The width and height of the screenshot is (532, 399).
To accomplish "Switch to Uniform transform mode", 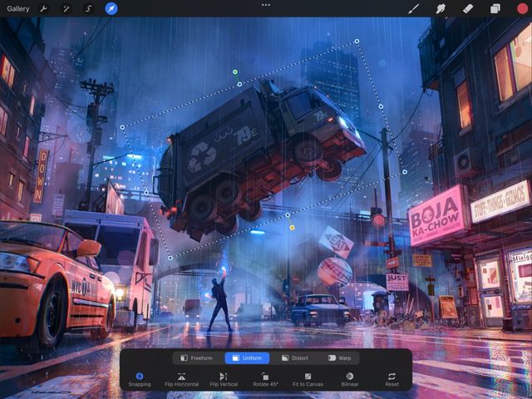I will pyautogui.click(x=247, y=358).
